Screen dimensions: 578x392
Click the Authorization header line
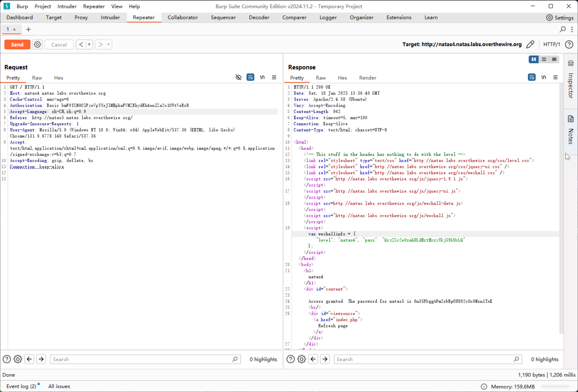point(99,106)
